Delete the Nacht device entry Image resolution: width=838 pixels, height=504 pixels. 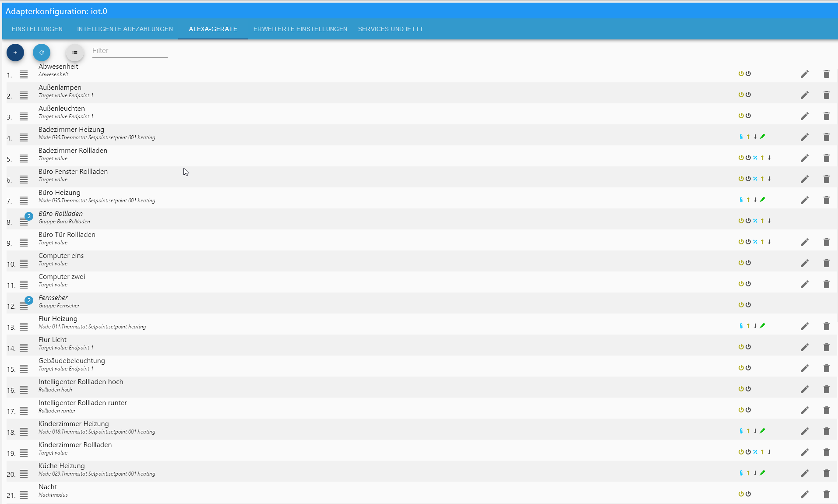[827, 494]
